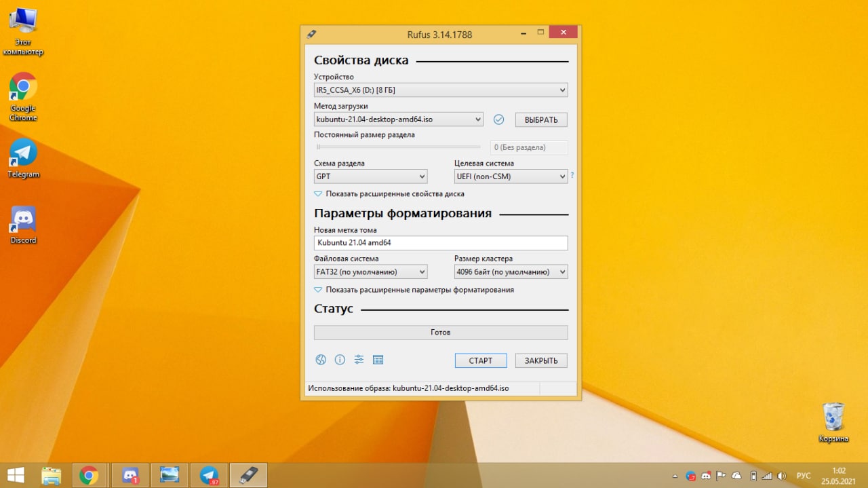Open the 'Файловая система' FAT32 dropdown
The width and height of the screenshot is (868, 488).
tap(370, 271)
